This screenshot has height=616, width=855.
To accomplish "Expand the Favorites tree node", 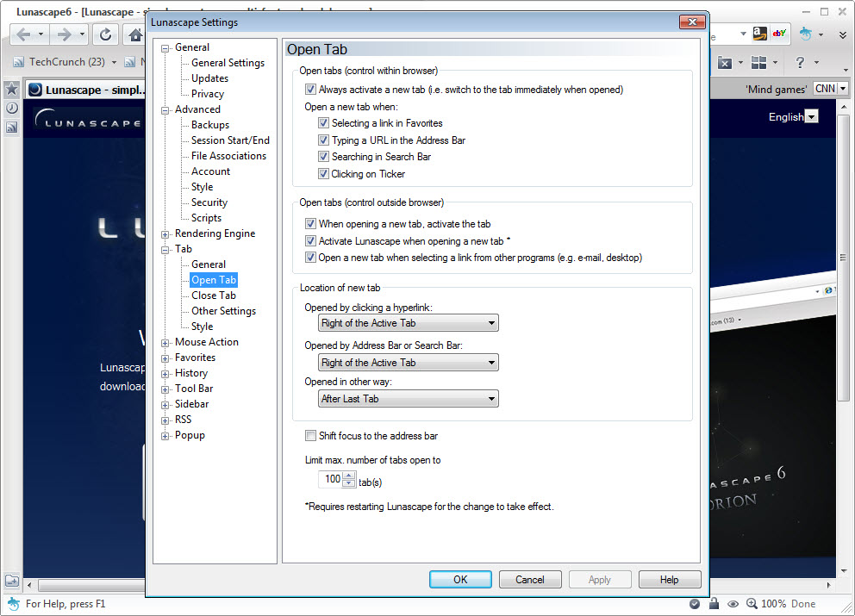I will [165, 358].
